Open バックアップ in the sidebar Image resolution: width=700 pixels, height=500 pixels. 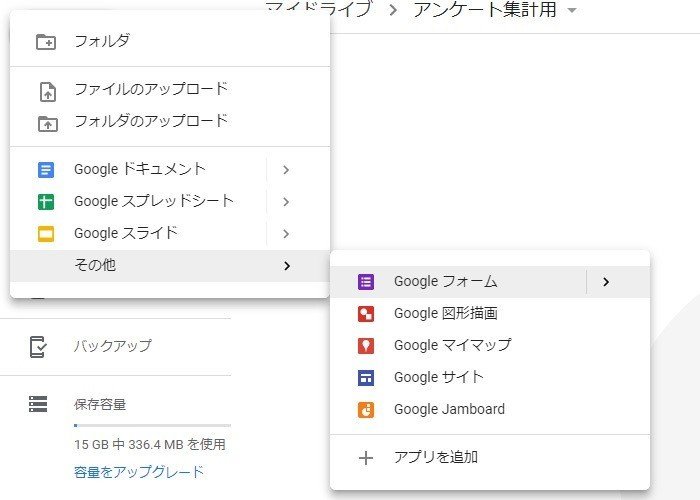click(113, 346)
